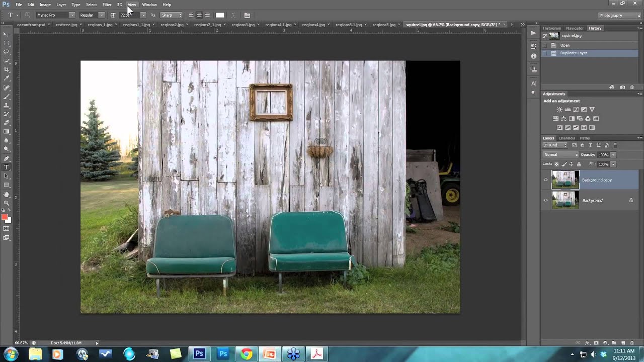The height and width of the screenshot is (362, 644).
Task: Open the anti-aliasing Sharp dropdown
Action: coord(172,15)
